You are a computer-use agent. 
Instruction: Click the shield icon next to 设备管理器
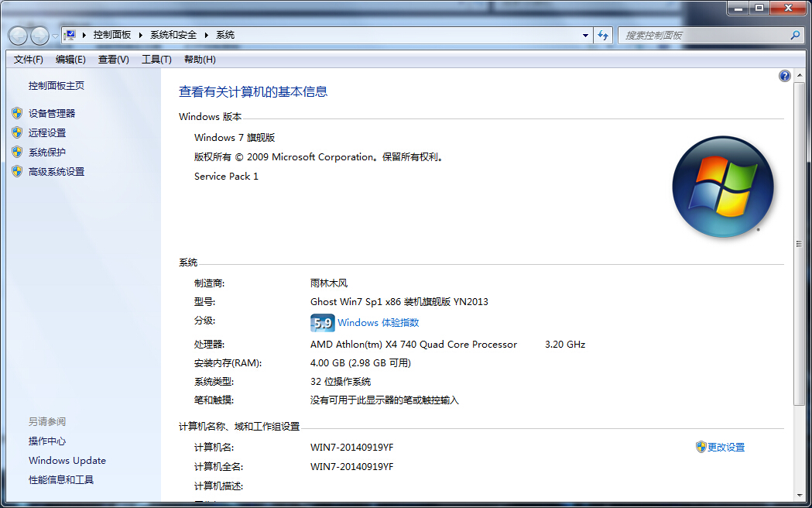coord(17,113)
